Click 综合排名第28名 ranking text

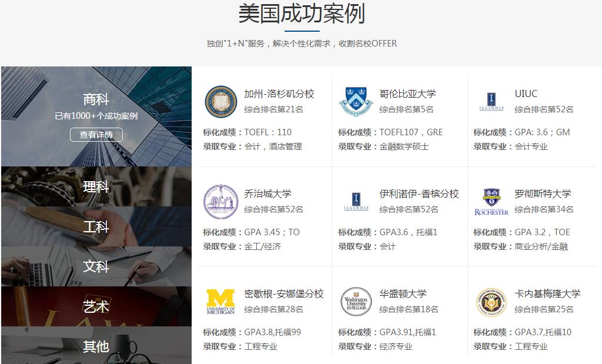click(274, 309)
